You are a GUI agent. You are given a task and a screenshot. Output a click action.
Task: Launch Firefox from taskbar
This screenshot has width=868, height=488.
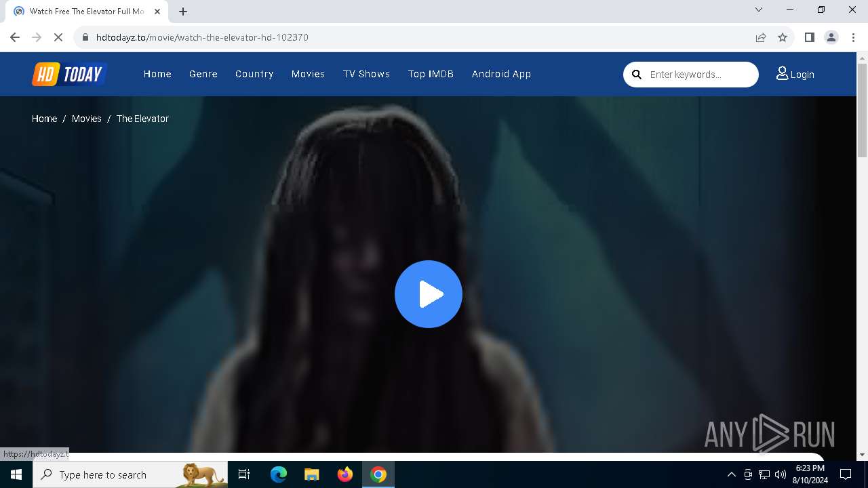click(x=344, y=474)
